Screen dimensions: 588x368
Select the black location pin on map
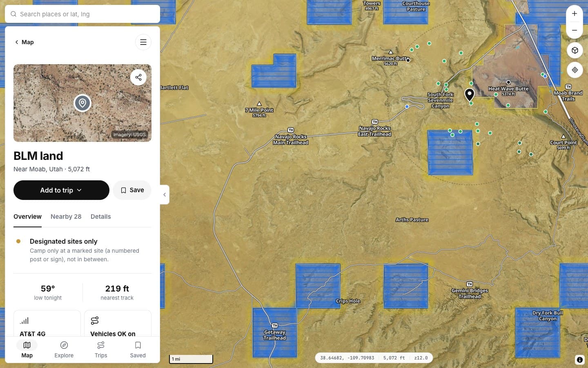(470, 95)
